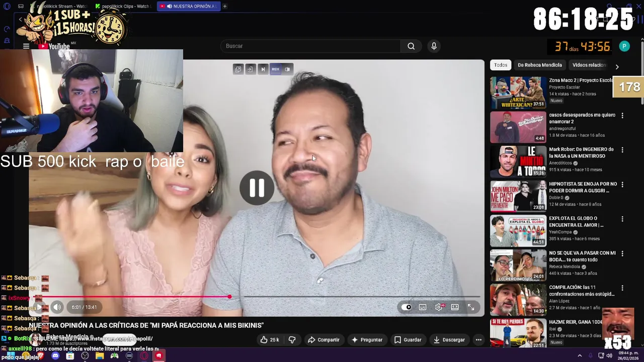
Task: Switch to theater mode
Action: 455,307
